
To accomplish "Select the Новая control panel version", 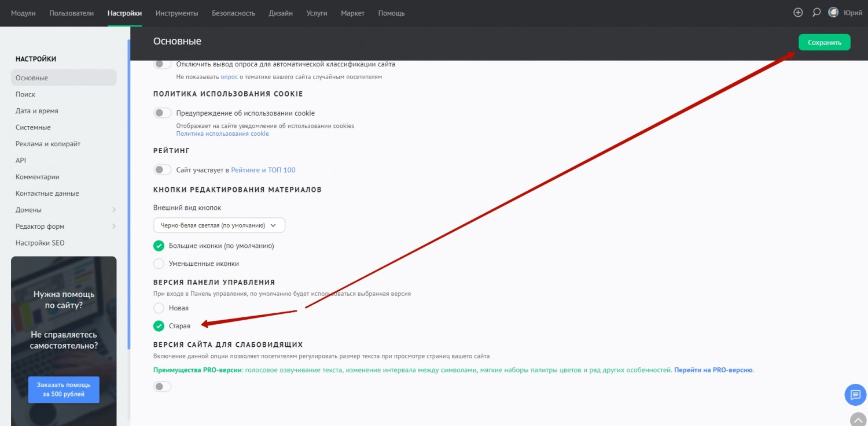I will pos(159,308).
